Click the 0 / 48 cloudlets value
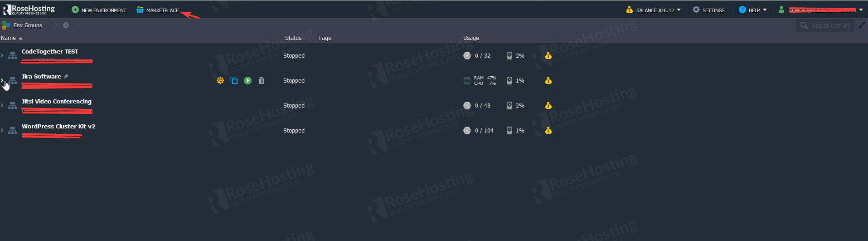The width and height of the screenshot is (868, 241). click(483, 106)
